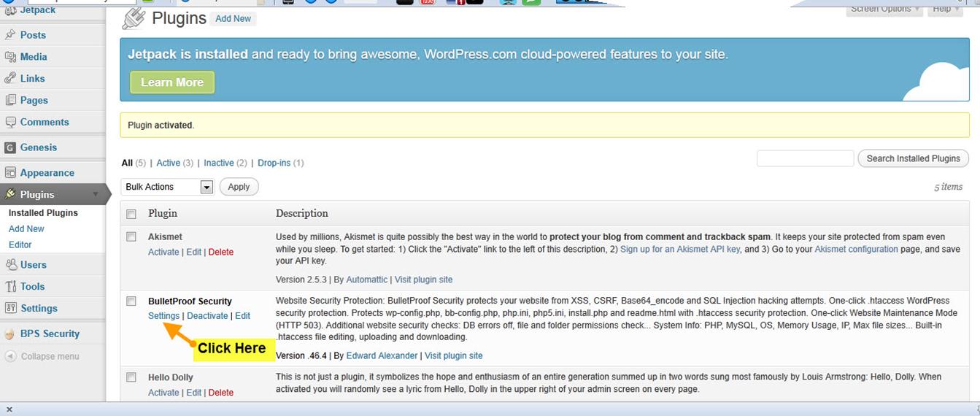
Task: Collapse the Plugins menu arrow
Action: pyautogui.click(x=95, y=194)
